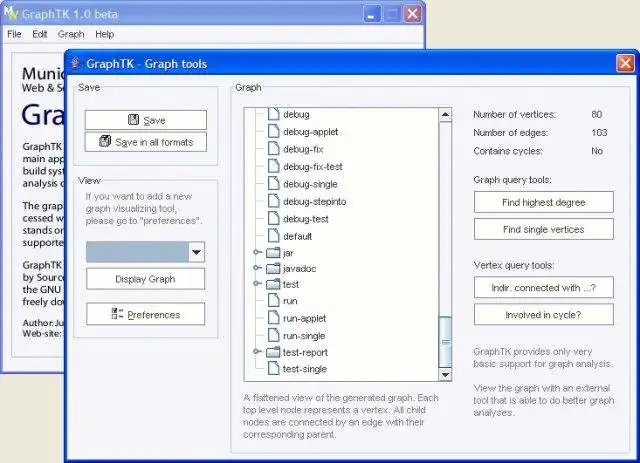
Task: Click the debug-applet file icon
Action: (x=273, y=131)
